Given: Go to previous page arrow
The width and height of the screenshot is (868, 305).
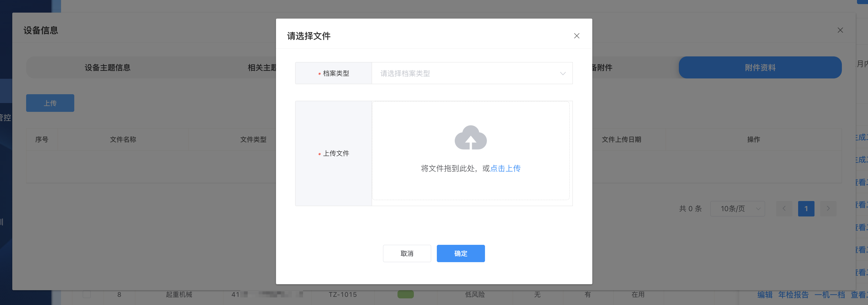Looking at the screenshot, I should [x=784, y=209].
